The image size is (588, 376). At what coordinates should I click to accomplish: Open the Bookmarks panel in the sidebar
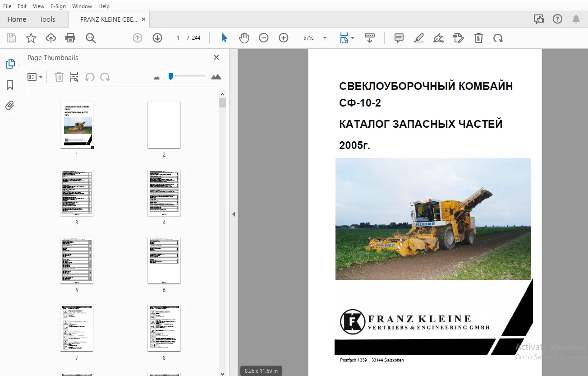(10, 85)
